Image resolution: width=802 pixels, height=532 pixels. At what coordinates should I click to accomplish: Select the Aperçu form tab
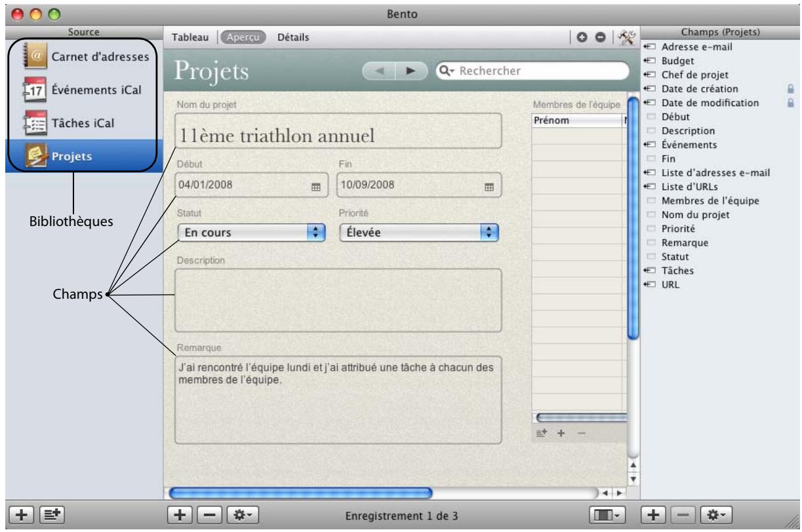click(243, 38)
